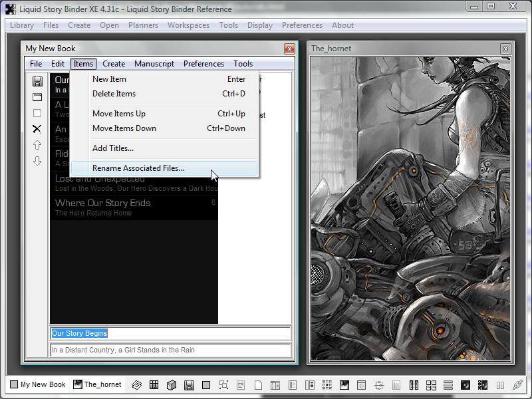Screen dimensions: 532x399
Task: Click the delete X icon in sidebar
Action: 37,129
